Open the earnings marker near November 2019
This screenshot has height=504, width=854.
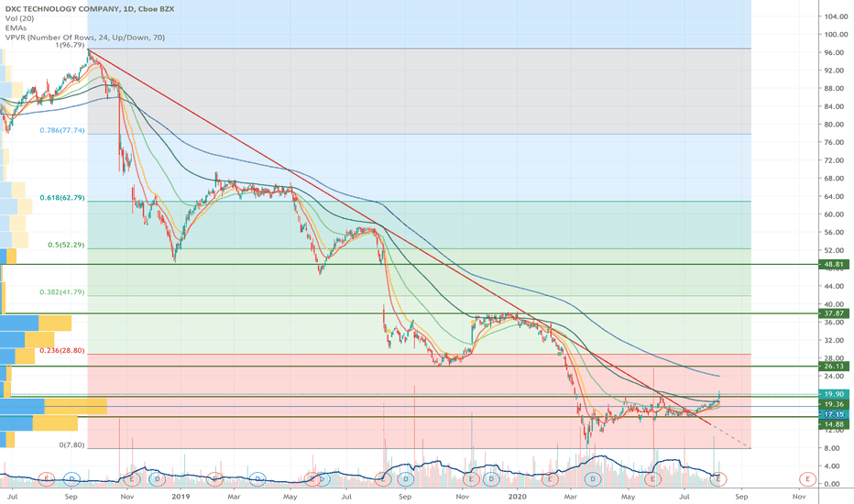(471, 479)
